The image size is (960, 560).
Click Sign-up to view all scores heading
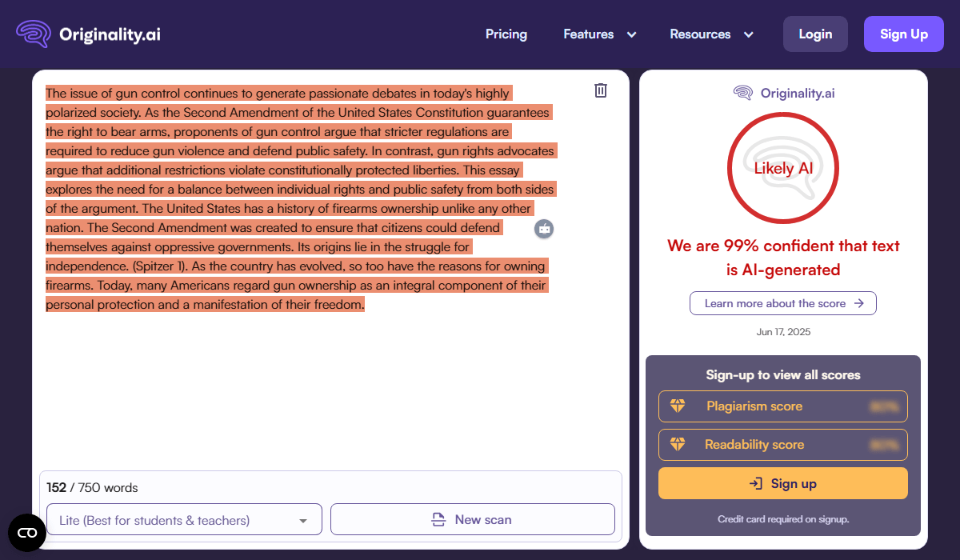pos(783,374)
